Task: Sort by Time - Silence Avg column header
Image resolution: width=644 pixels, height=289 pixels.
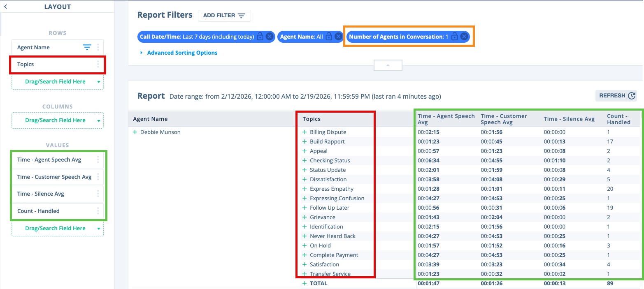Action: [569, 119]
